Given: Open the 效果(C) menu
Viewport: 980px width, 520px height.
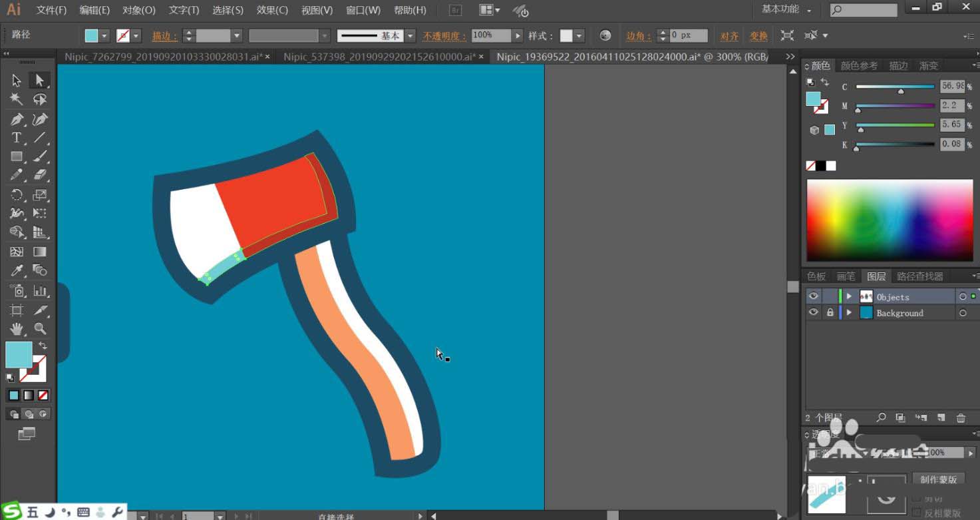Looking at the screenshot, I should 272,10.
